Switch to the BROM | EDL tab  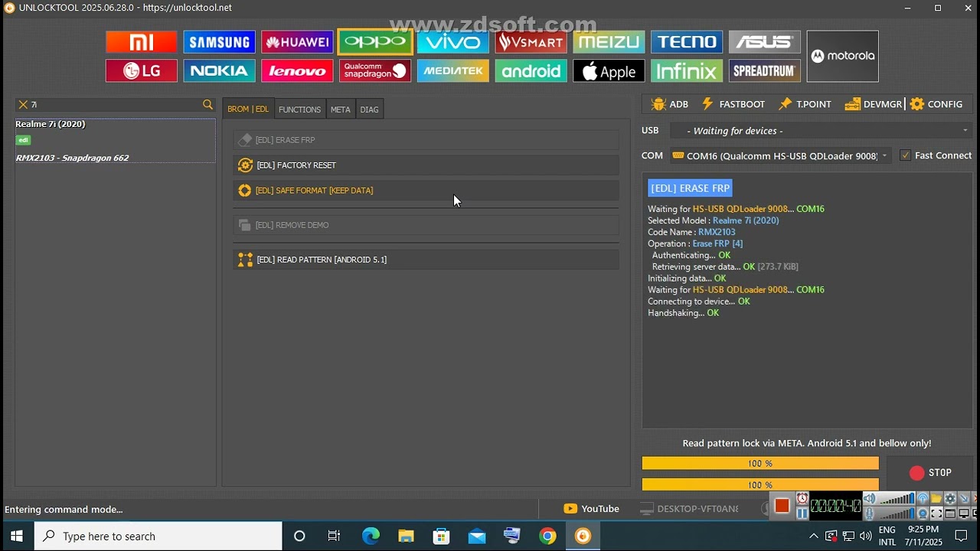pos(248,109)
